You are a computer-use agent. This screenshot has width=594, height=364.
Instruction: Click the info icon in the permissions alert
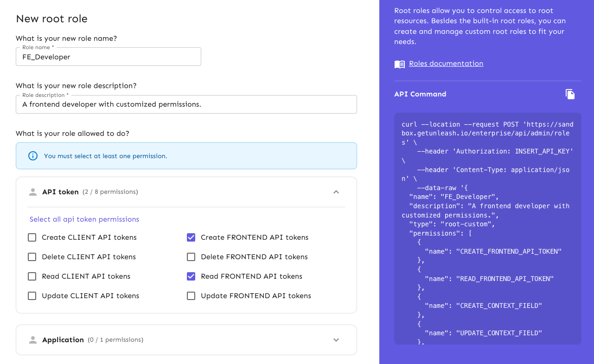(x=32, y=156)
